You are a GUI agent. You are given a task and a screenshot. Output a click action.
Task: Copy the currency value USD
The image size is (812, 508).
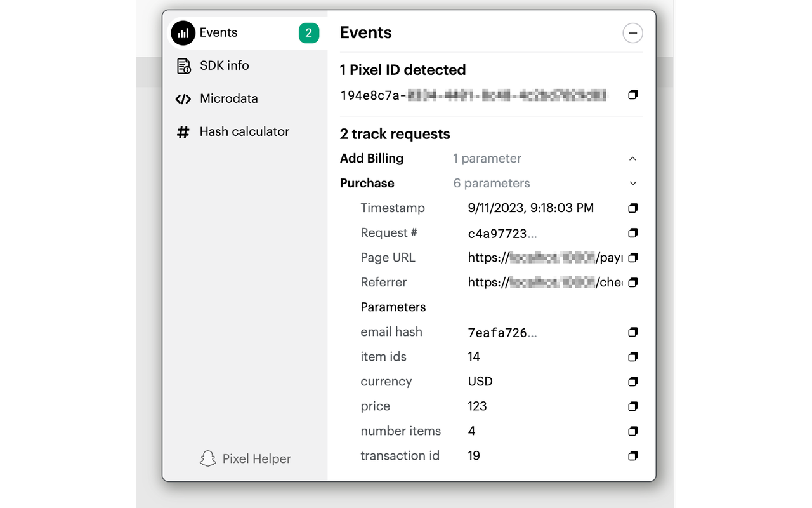(632, 382)
